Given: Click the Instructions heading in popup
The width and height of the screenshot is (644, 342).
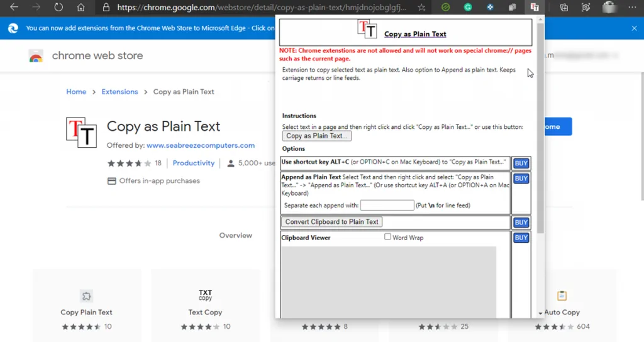Looking at the screenshot, I should click(x=299, y=116).
